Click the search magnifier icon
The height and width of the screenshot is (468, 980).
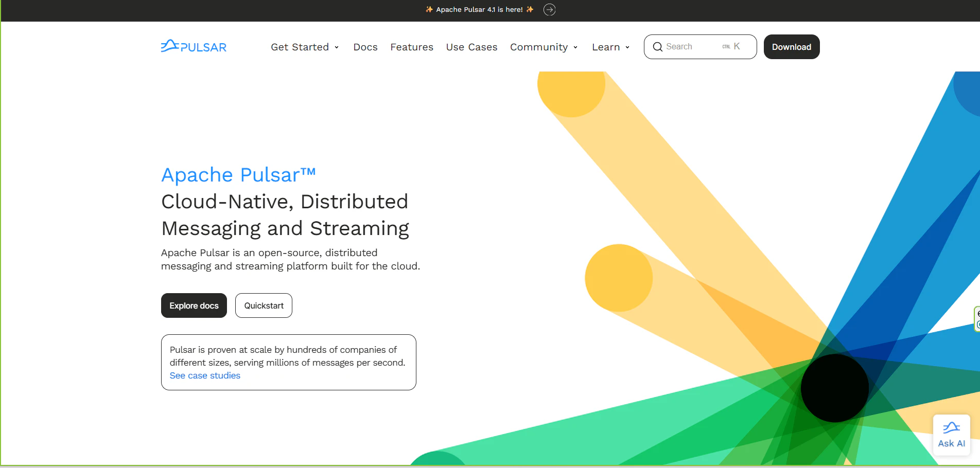[x=657, y=47]
